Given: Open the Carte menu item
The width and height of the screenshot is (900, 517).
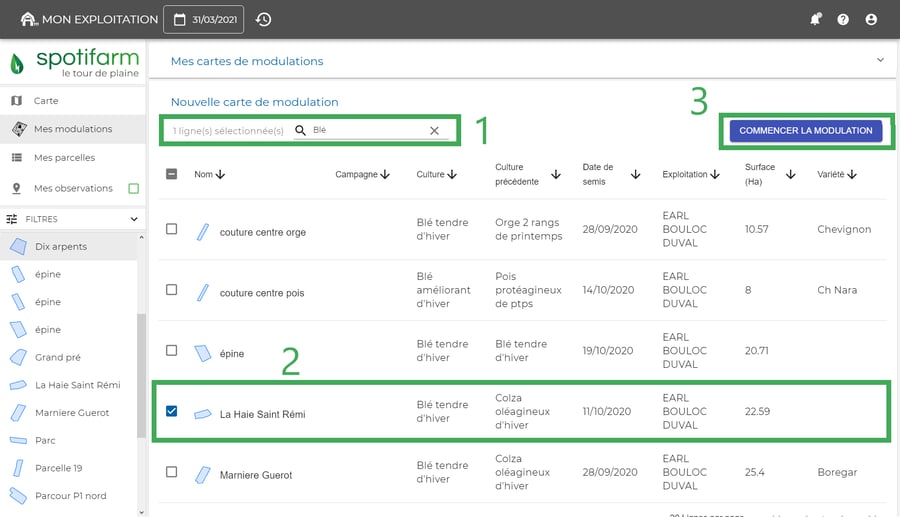Looking at the screenshot, I should (x=72, y=100).
